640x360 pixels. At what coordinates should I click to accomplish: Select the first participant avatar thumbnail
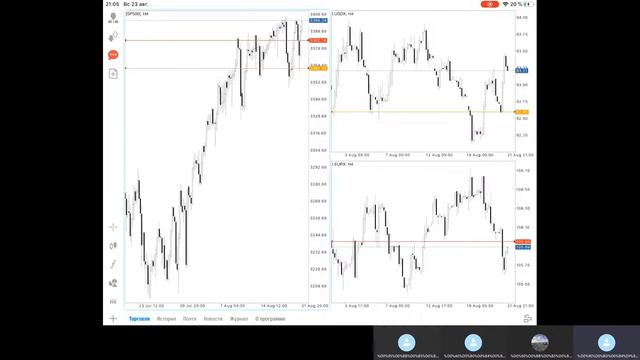(407, 343)
